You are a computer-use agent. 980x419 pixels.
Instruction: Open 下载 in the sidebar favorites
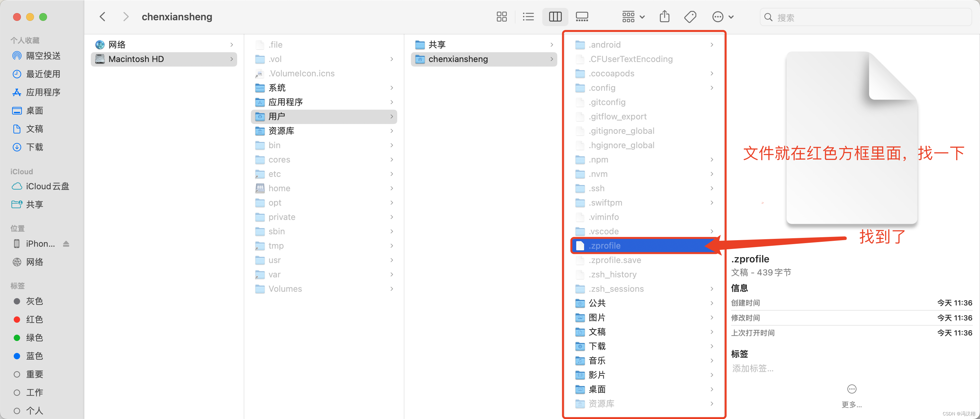click(28, 147)
